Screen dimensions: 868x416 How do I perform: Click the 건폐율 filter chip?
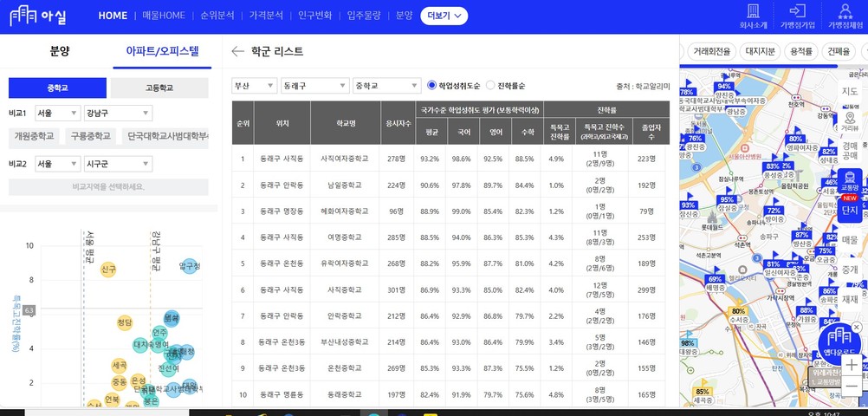coord(838,52)
